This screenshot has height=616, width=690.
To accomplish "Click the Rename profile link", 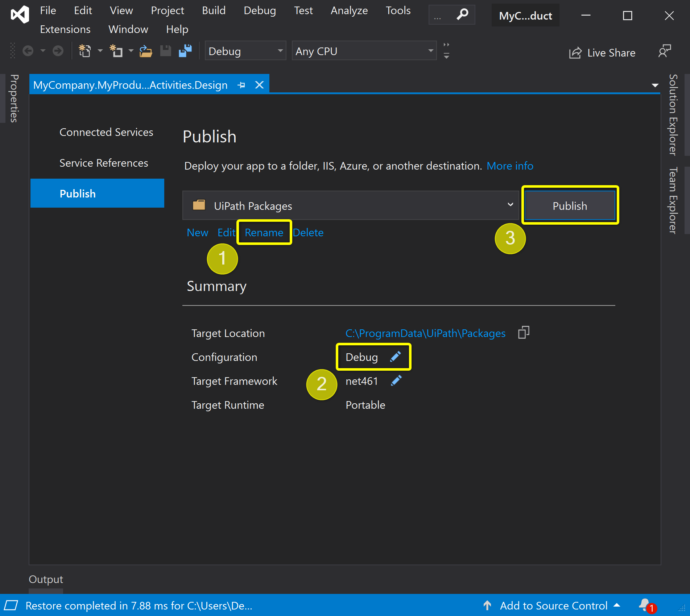I will tap(264, 233).
